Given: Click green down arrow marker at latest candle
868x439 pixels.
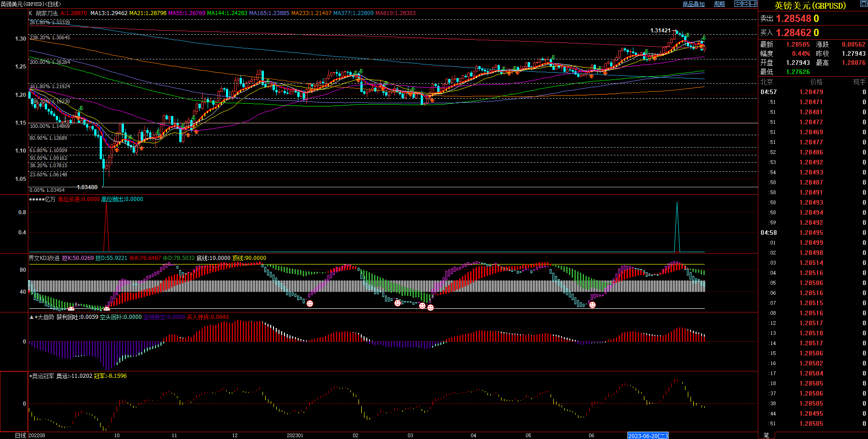Looking at the screenshot, I should coord(704,38).
